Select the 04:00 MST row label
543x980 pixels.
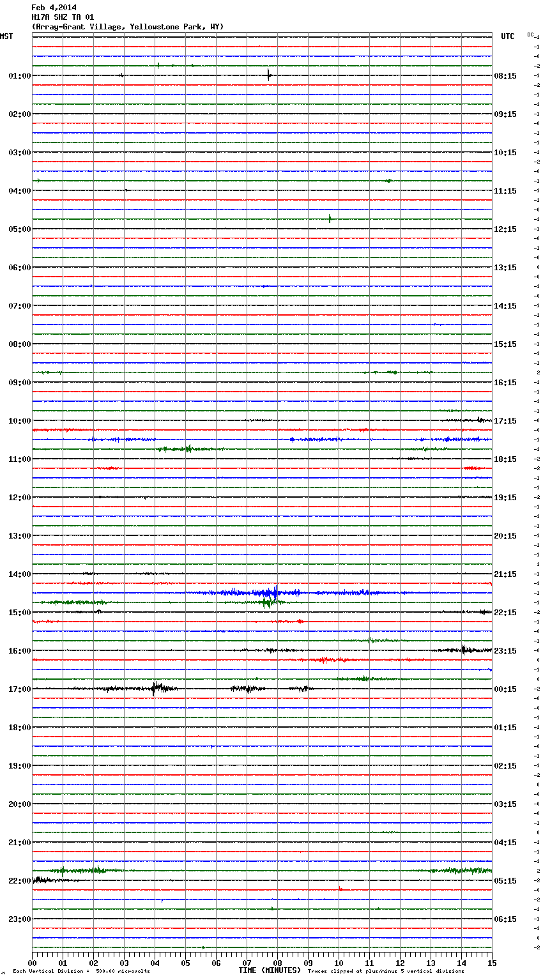(x=19, y=191)
